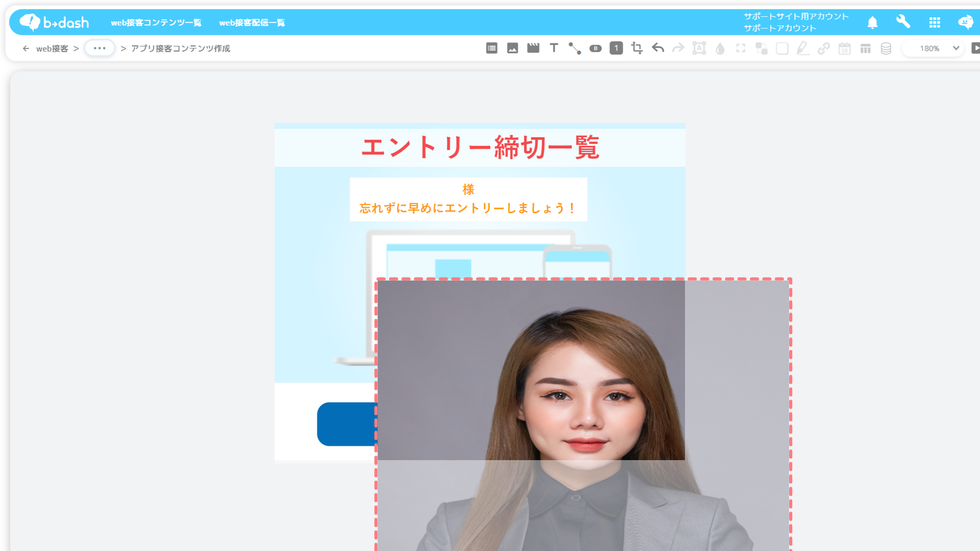The width and height of the screenshot is (980, 551).
Task: Open the apps grid menu
Action: [x=934, y=22]
